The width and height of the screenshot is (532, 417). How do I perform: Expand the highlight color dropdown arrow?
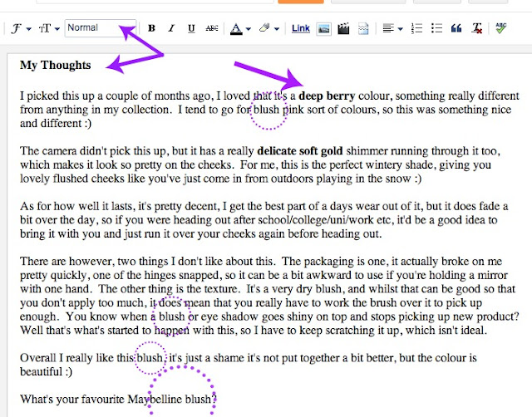(x=277, y=29)
